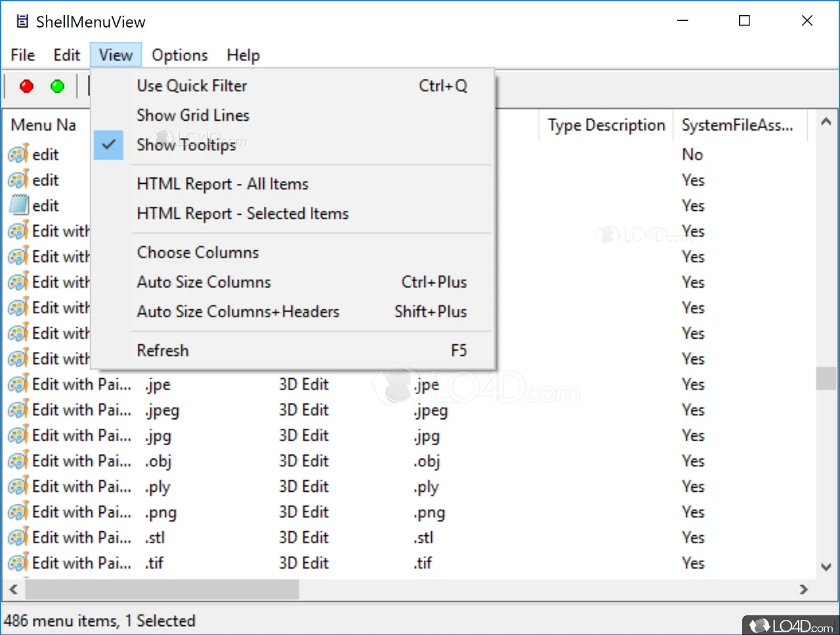Click the SystemFileAss... column header
Screen dimensions: 840x635
point(737,125)
